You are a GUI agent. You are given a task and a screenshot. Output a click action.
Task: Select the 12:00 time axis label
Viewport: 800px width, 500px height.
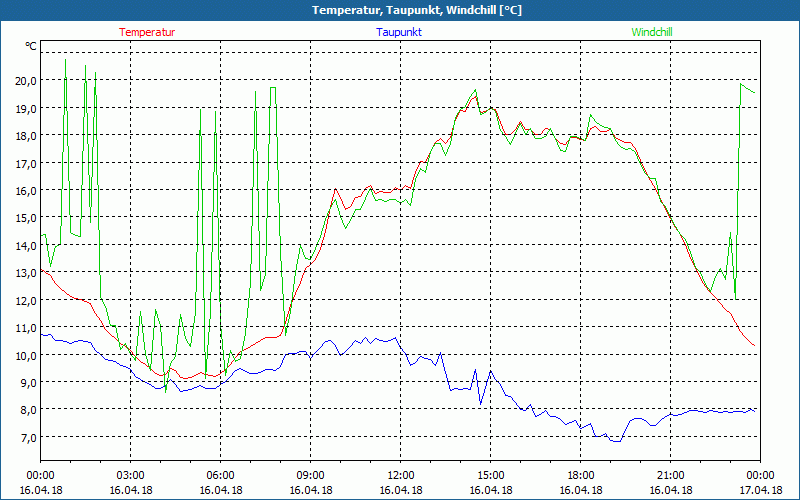point(401,475)
